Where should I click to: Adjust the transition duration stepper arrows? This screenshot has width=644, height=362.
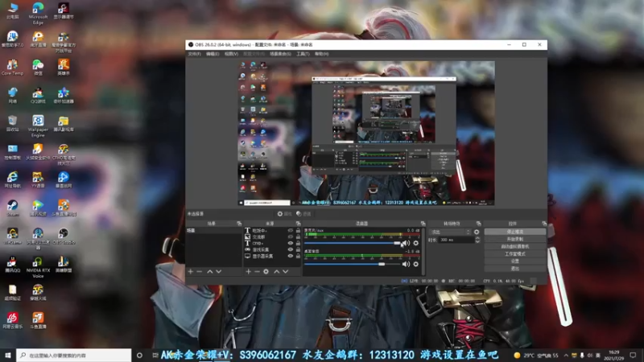coord(477,240)
